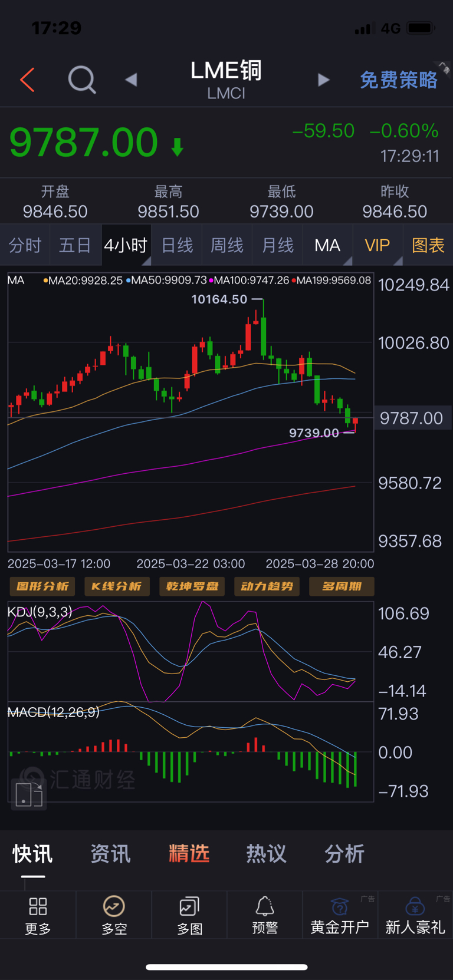453x980 pixels.
Task: Tap the 最低 9739.00 value
Action: [x=281, y=212]
